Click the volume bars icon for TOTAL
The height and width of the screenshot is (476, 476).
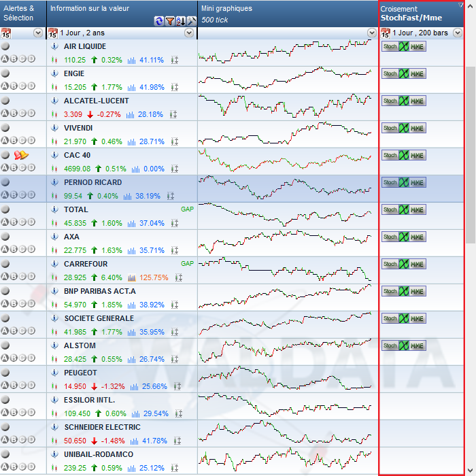pyautogui.click(x=131, y=223)
